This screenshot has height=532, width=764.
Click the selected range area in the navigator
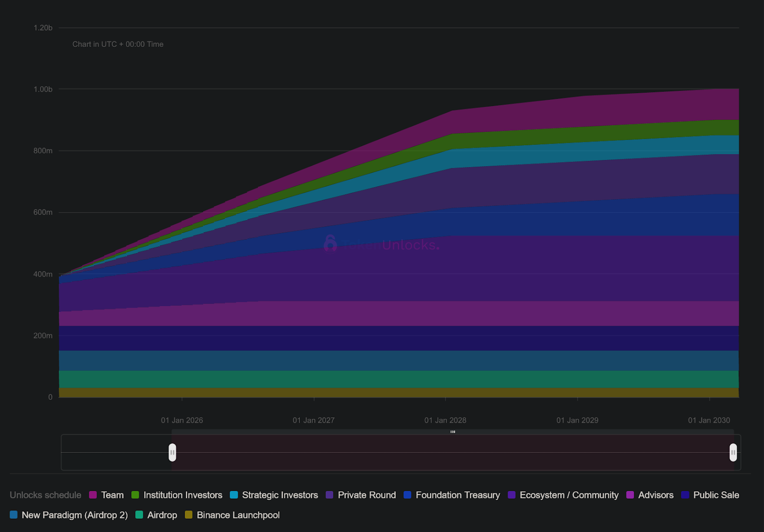(453, 452)
